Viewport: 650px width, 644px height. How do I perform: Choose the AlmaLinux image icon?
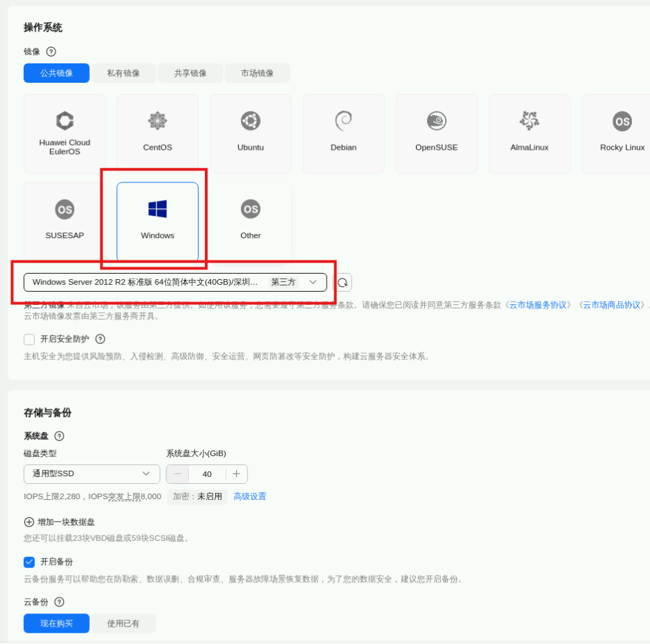pyautogui.click(x=529, y=121)
